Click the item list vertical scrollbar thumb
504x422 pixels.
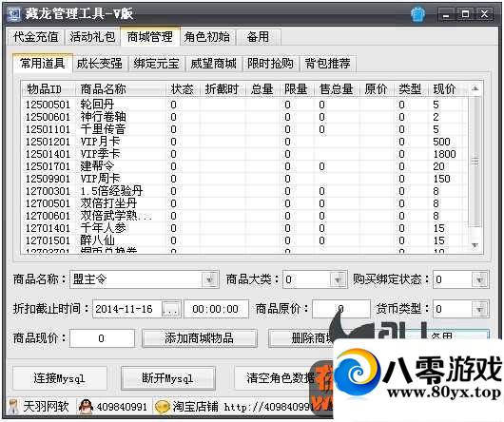(x=475, y=162)
